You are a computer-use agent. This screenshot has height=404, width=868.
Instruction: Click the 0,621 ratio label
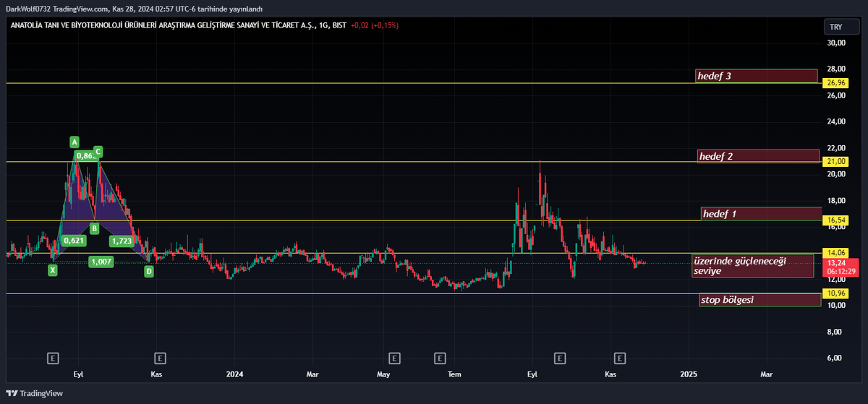73,241
